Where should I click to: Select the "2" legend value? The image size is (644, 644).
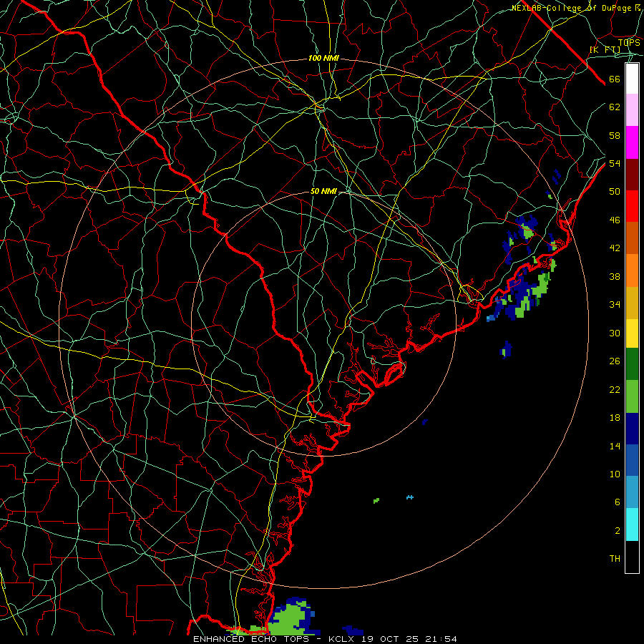(618, 531)
